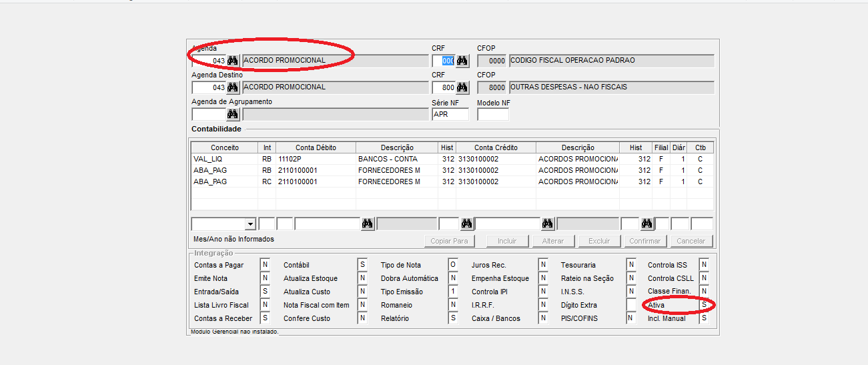The width and height of the screenshot is (868, 365).
Task: Click the Conta Crédito column header
Action: coord(496,147)
